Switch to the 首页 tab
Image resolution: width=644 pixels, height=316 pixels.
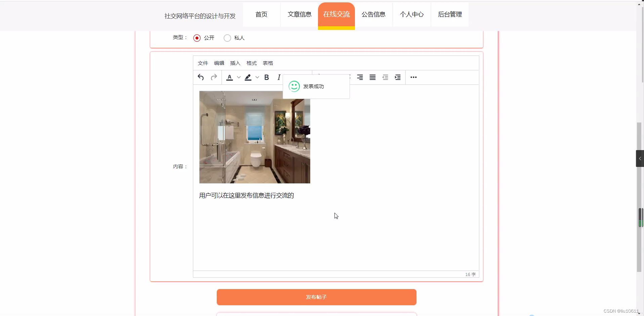pyautogui.click(x=261, y=14)
